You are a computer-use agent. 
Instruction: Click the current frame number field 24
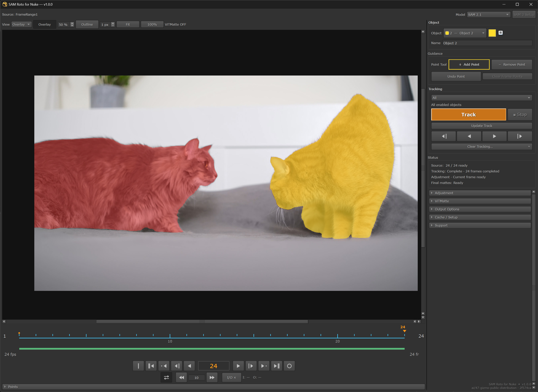coord(214,366)
